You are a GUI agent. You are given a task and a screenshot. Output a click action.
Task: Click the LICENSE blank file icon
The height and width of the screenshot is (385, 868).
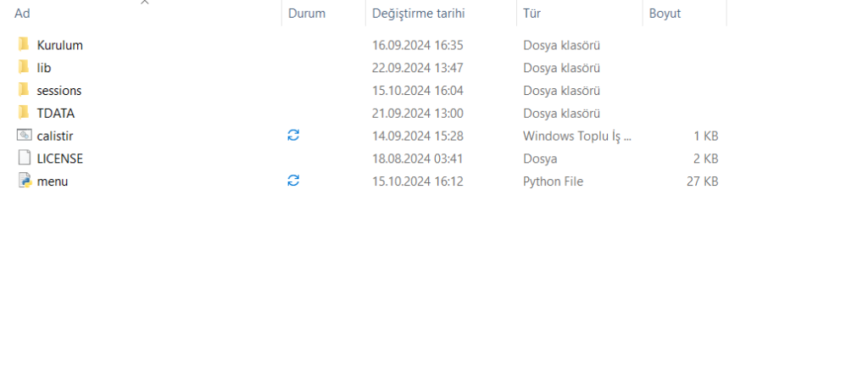click(24, 158)
